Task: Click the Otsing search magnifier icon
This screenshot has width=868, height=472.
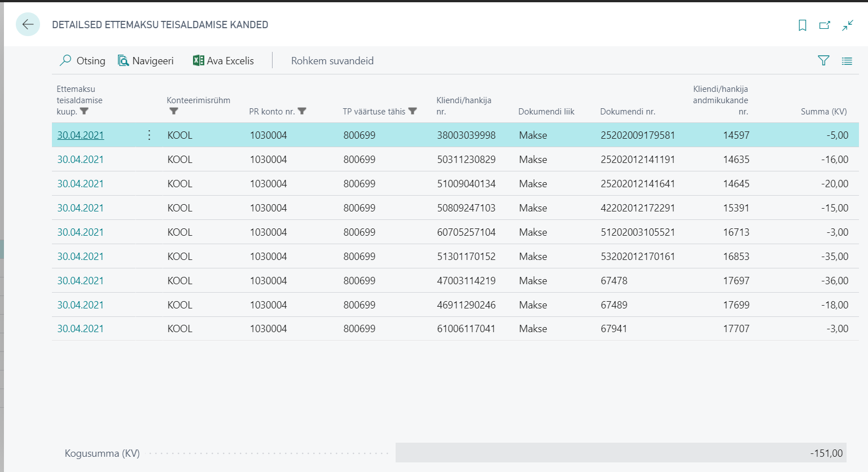Action: 66,60
